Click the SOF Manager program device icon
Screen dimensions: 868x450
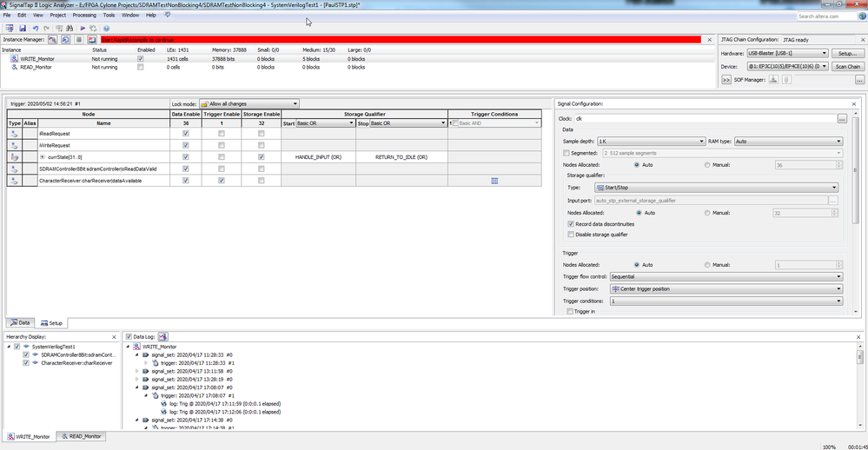click(772, 80)
